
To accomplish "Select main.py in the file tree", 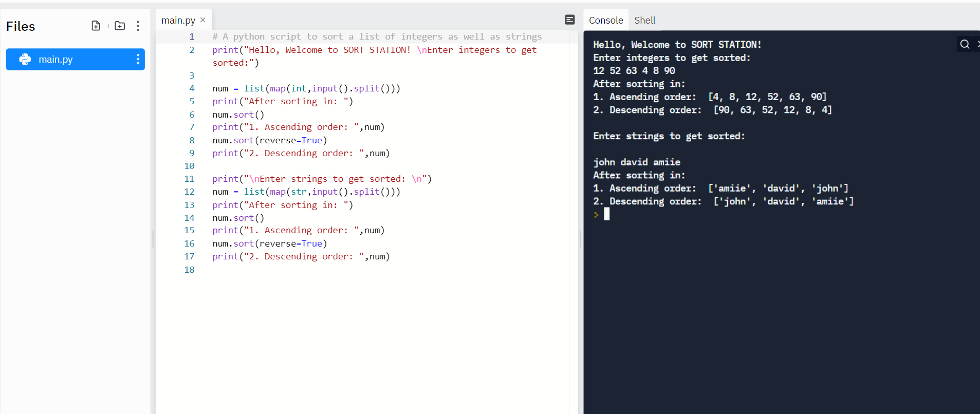I will (76, 60).
